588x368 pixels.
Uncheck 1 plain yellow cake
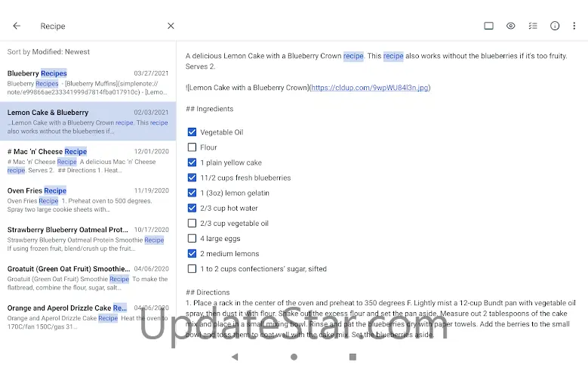192,162
